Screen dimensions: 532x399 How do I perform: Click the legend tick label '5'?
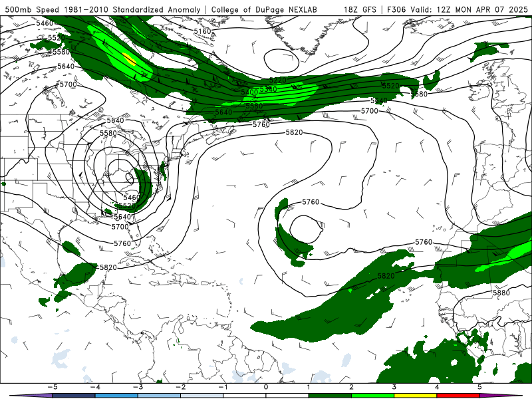[479, 387]
